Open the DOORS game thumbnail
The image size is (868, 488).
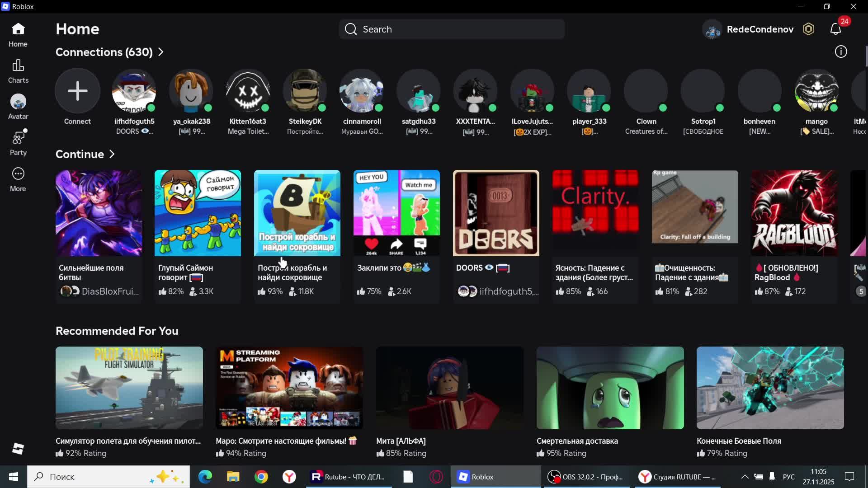tap(496, 213)
